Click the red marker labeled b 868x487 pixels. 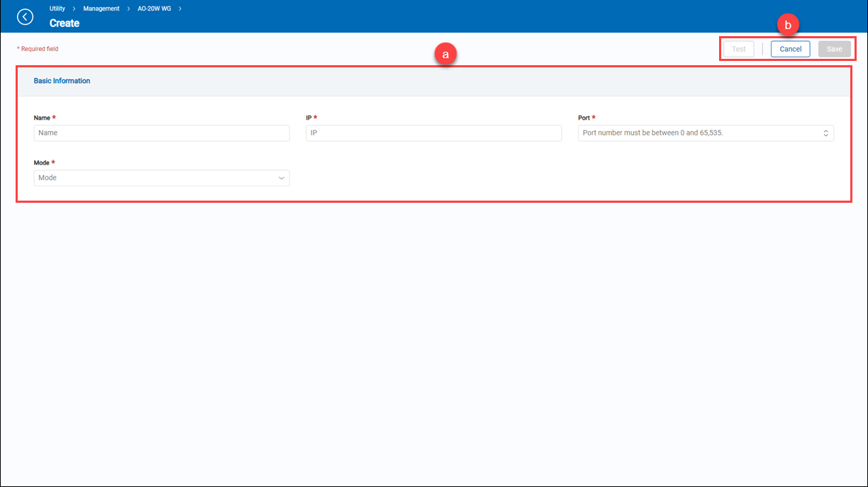point(788,25)
